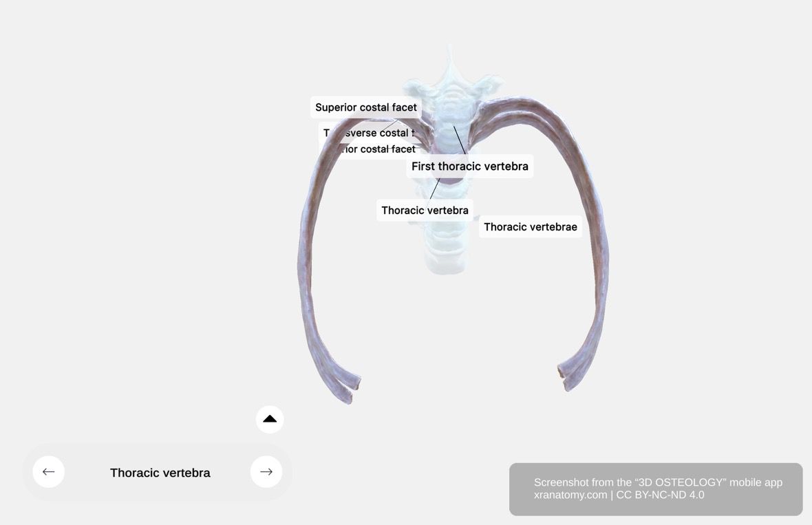Return to previous structure with left arrow

pos(48,472)
